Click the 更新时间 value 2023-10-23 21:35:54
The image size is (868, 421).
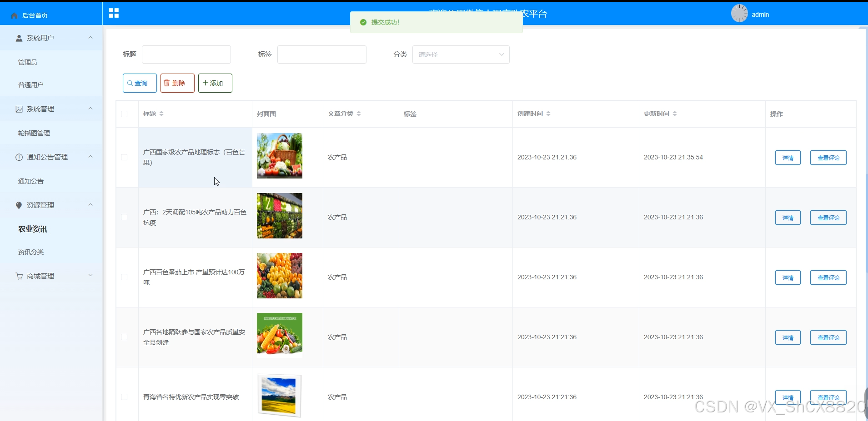[x=673, y=157]
